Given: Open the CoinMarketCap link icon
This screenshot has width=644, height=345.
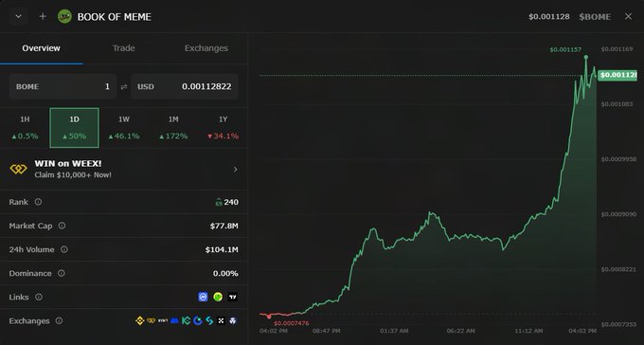Looking at the screenshot, I should 203,297.
